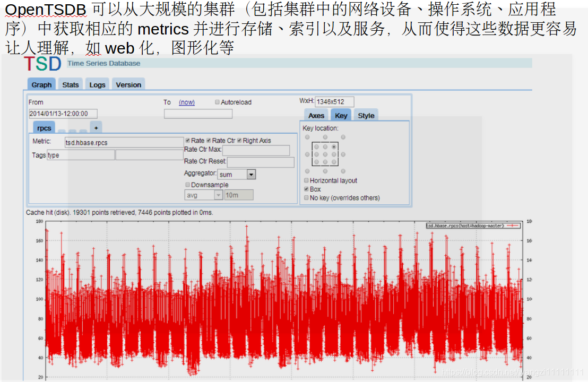Select the inside center key location
This screenshot has height=382, width=588.
(x=325, y=154)
